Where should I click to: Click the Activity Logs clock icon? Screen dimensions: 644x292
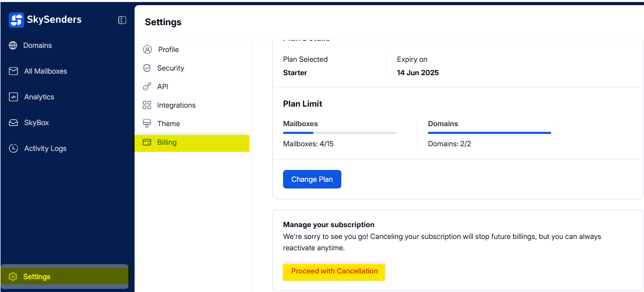[13, 148]
